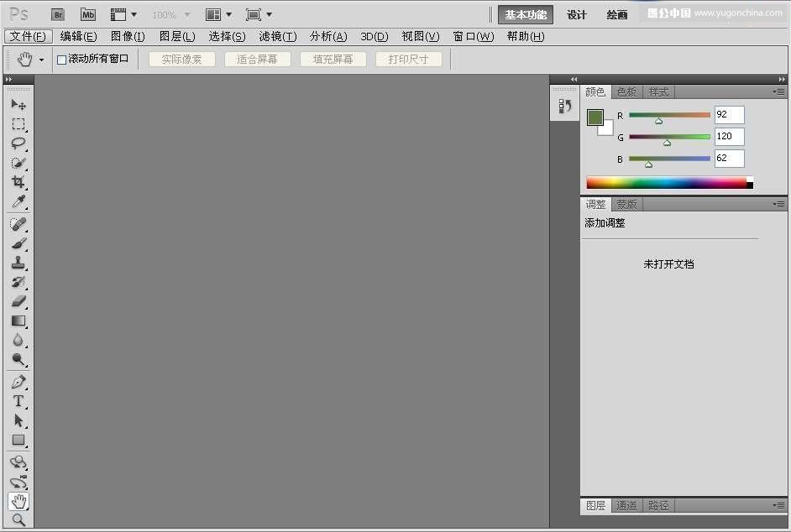Select the Crop tool
791x532 pixels.
click(x=18, y=182)
